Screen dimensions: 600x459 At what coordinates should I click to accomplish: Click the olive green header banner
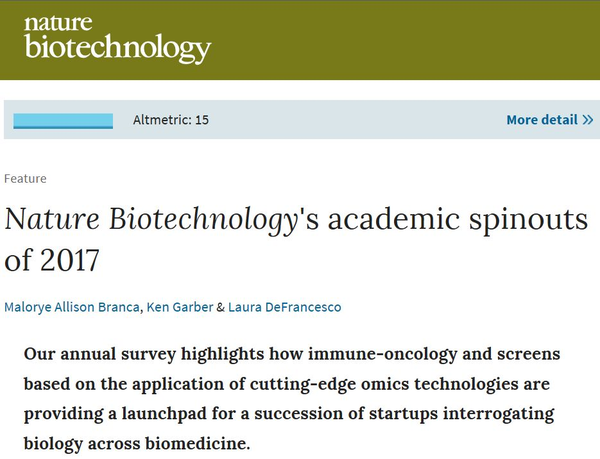[x=400, y=40]
